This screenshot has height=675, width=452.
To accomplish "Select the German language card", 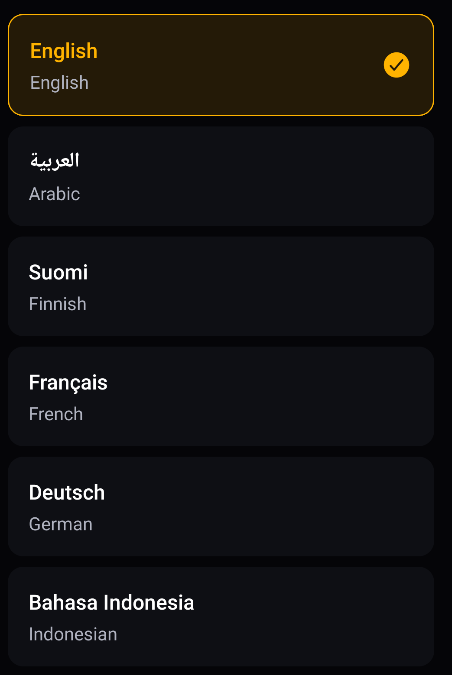I will [x=221, y=507].
